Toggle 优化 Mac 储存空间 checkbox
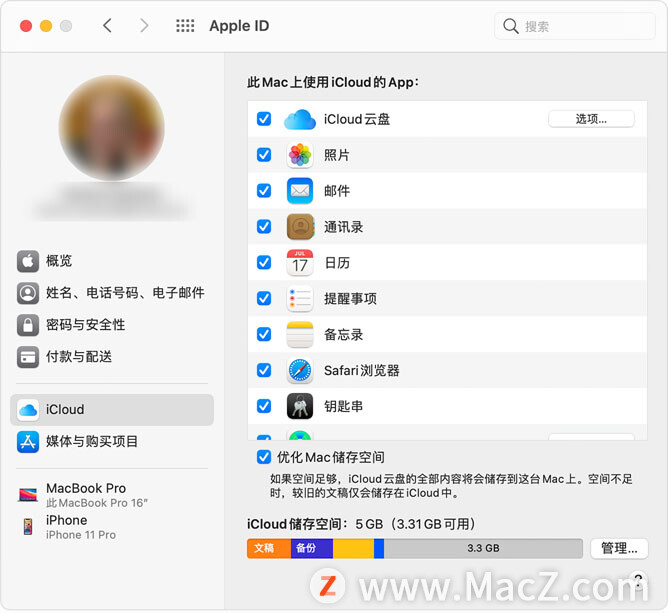 pyautogui.click(x=264, y=457)
